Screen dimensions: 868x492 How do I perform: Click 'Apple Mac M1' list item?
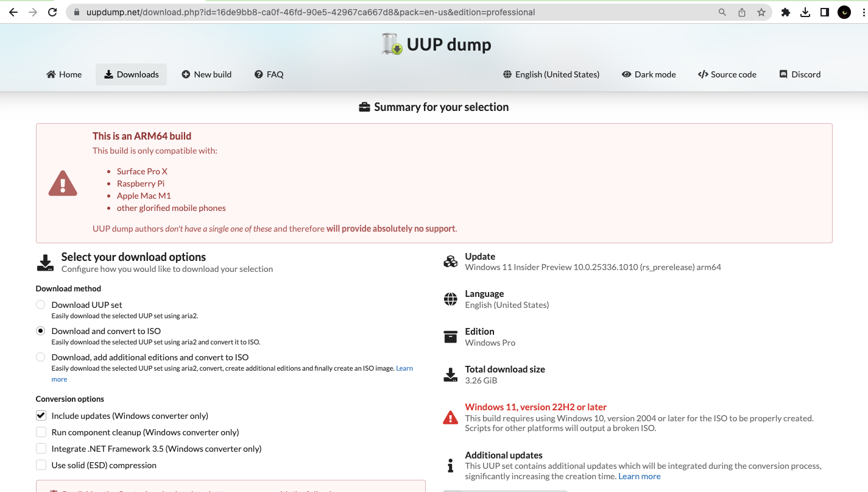(x=144, y=196)
